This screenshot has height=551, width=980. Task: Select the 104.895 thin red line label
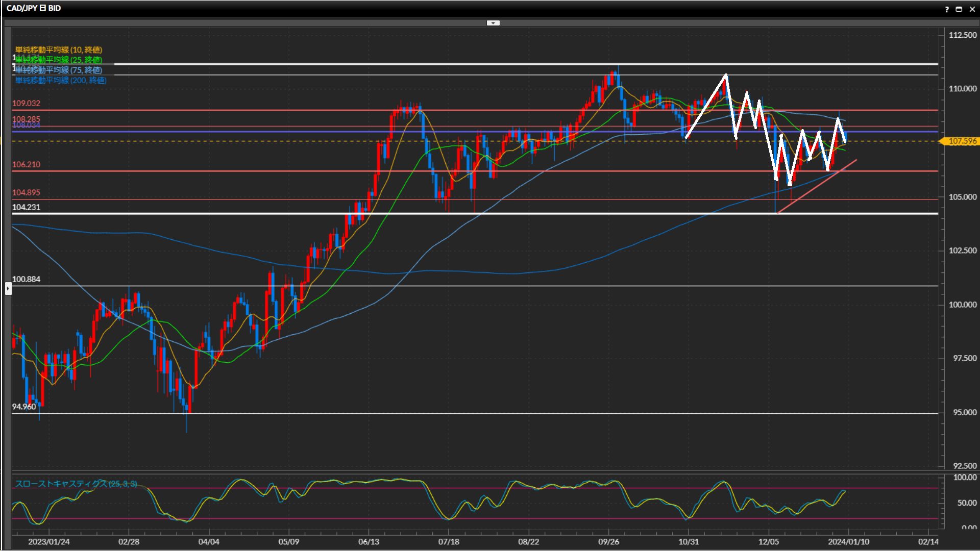[x=26, y=192]
